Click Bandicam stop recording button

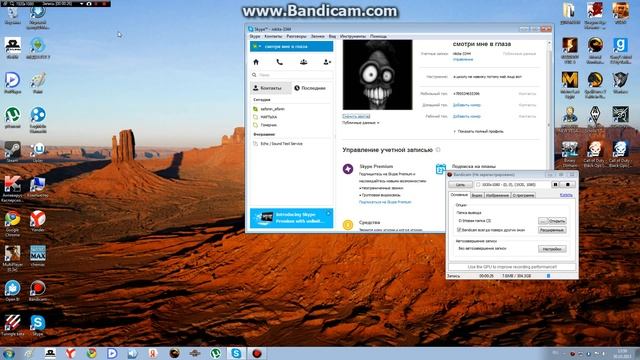(x=568, y=184)
